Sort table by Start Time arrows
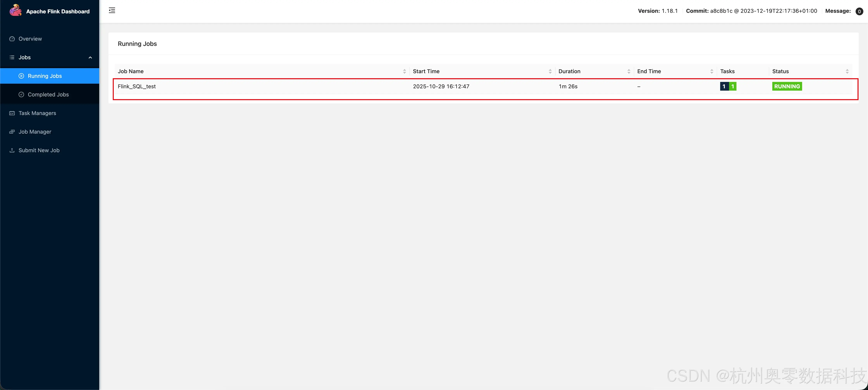868x390 pixels. [550, 71]
